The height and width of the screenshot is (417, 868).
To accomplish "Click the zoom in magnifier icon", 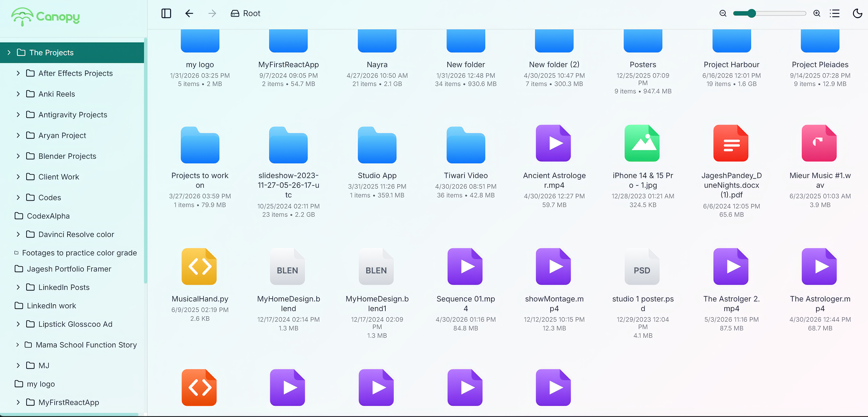I will click(817, 14).
